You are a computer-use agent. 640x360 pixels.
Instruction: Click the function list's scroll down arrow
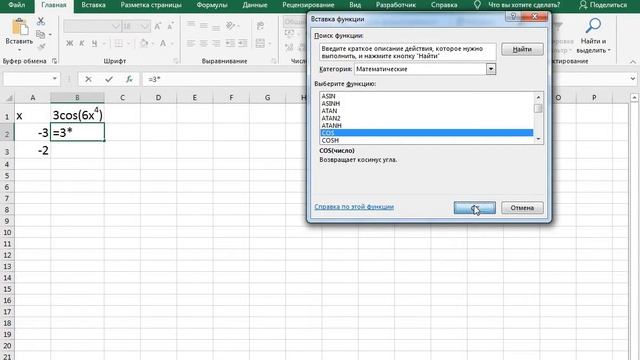[x=538, y=139]
